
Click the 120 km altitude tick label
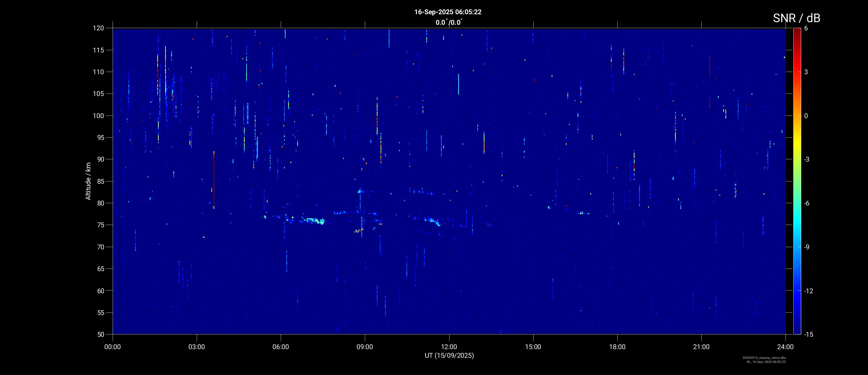coord(98,28)
